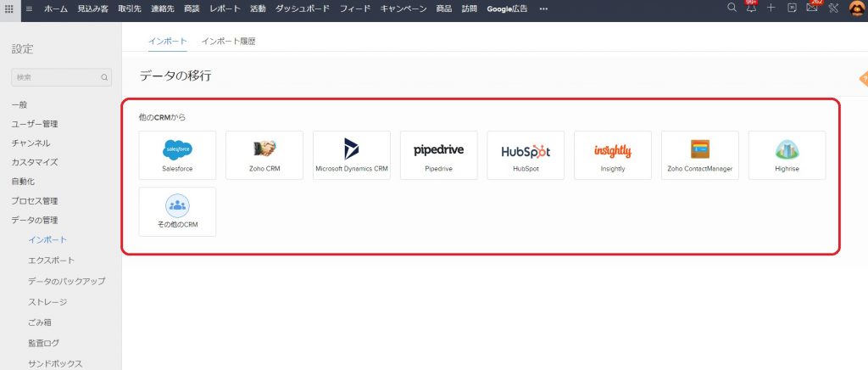Screen dimensions: 868x370
Task: Select Zoho ContactManager card
Action: click(x=699, y=155)
